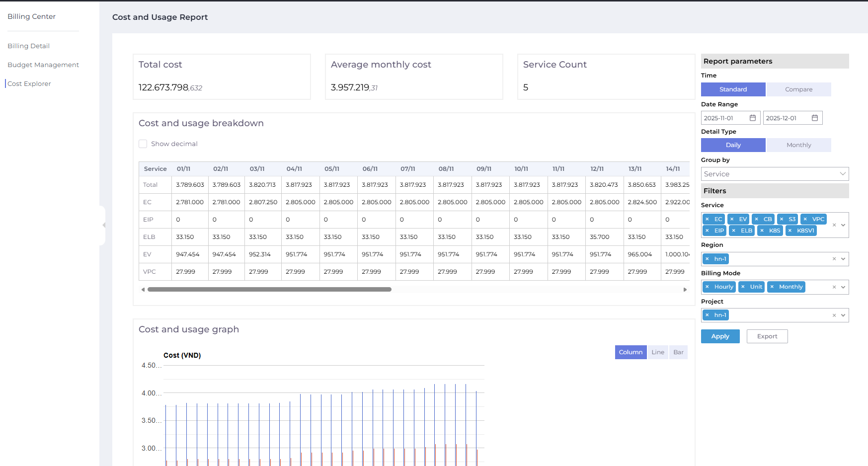The width and height of the screenshot is (868, 466).
Task: Click the Total value 3.820.713 cell
Action: [x=262, y=185]
